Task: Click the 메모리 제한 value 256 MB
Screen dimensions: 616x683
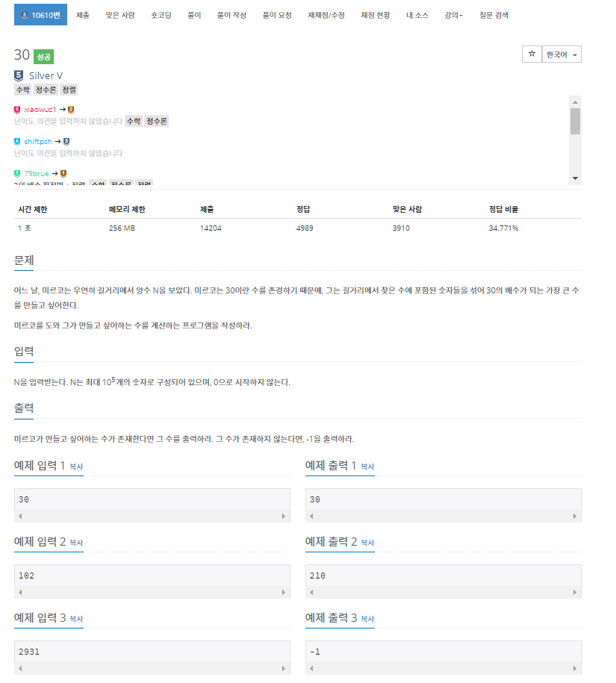Action: [122, 228]
